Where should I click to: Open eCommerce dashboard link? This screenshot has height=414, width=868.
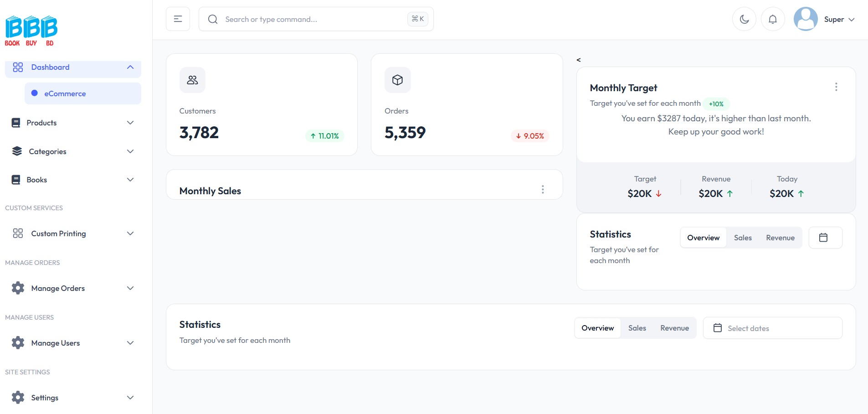pos(65,94)
